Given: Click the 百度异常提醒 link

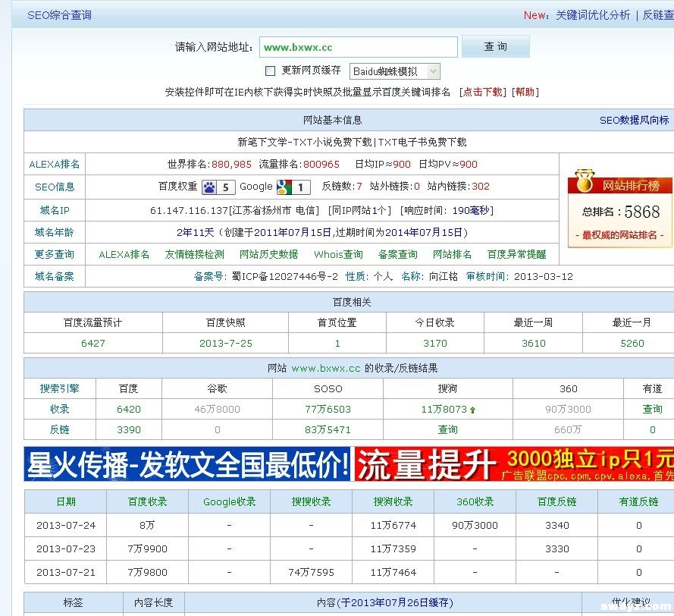Looking at the screenshot, I should (516, 255).
